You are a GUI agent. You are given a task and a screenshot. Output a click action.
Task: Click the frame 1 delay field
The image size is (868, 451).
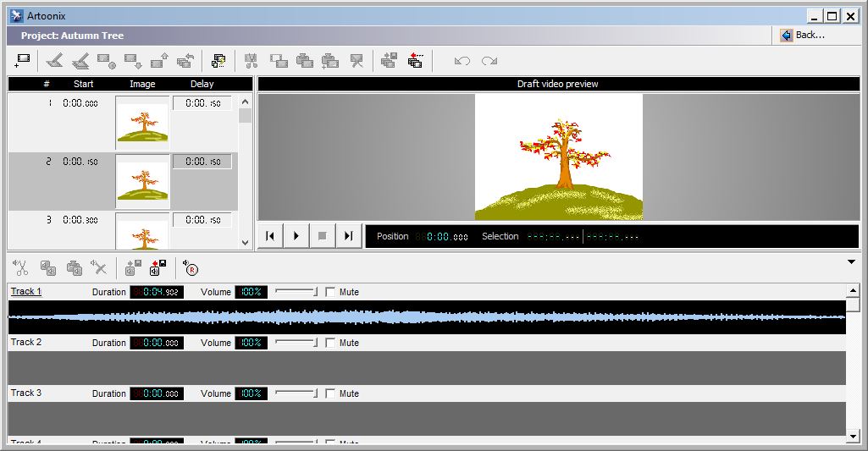coord(202,103)
